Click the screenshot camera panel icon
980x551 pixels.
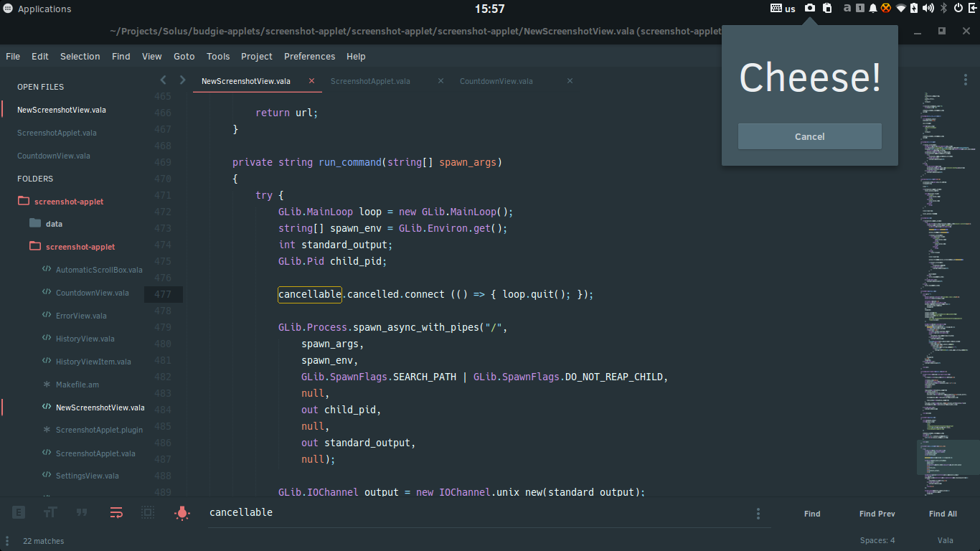(809, 9)
